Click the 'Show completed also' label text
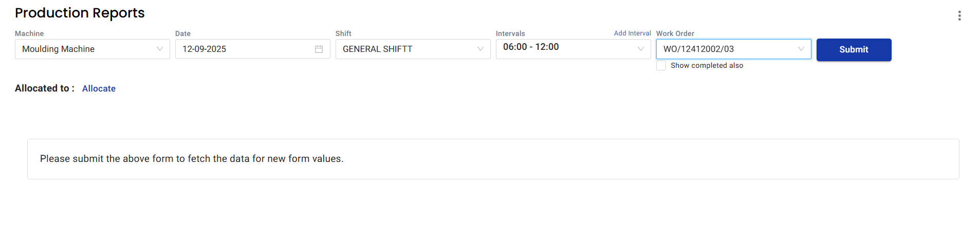980x238 pixels. (x=707, y=66)
